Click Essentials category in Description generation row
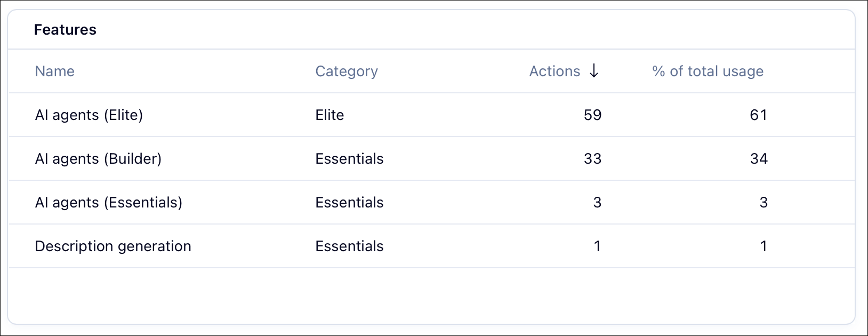 coord(349,246)
